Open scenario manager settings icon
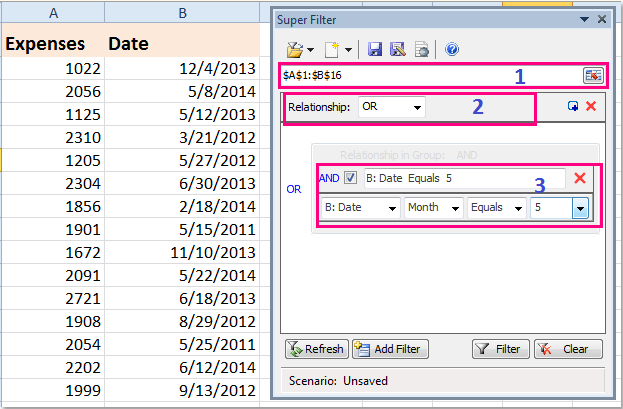This screenshot has width=623, height=409. pyautogui.click(x=422, y=49)
